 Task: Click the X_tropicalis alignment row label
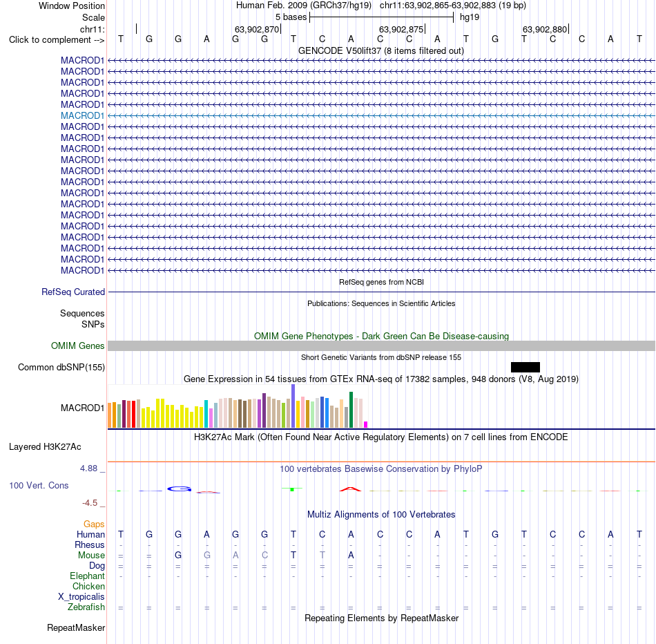coord(81,597)
